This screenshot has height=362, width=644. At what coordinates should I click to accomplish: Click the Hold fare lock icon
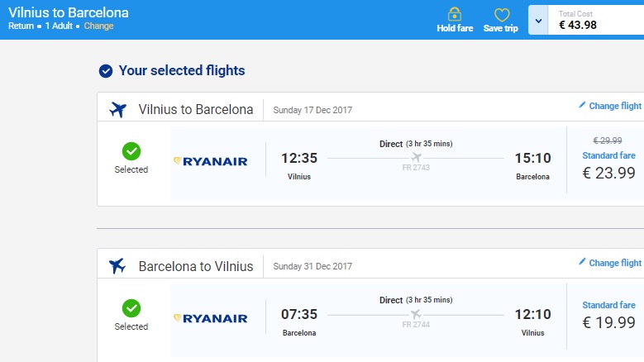coord(454,15)
